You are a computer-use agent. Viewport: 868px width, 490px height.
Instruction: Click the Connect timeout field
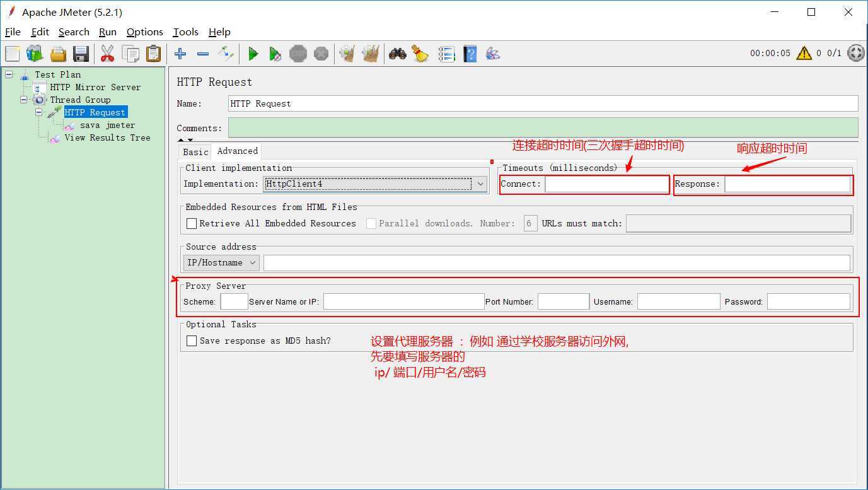(606, 184)
